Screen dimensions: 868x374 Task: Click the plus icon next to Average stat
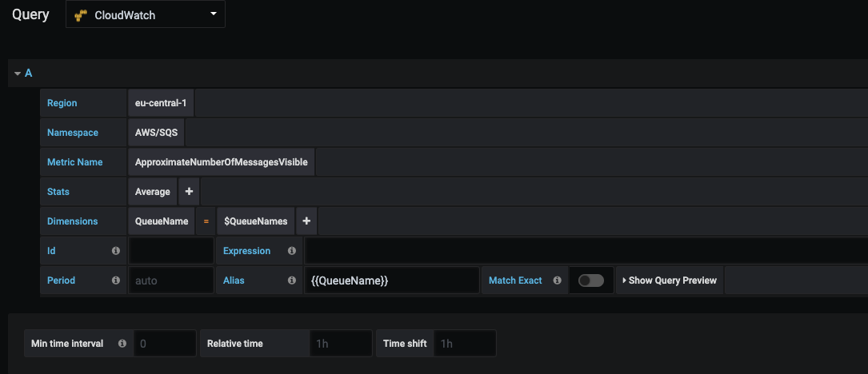[x=189, y=192]
